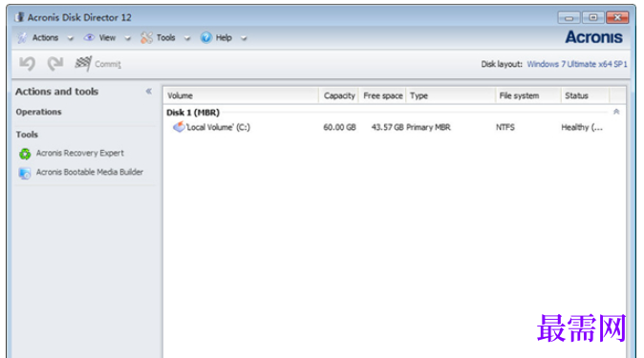
Task: Click the Tools menu wrench icon
Action: click(146, 38)
